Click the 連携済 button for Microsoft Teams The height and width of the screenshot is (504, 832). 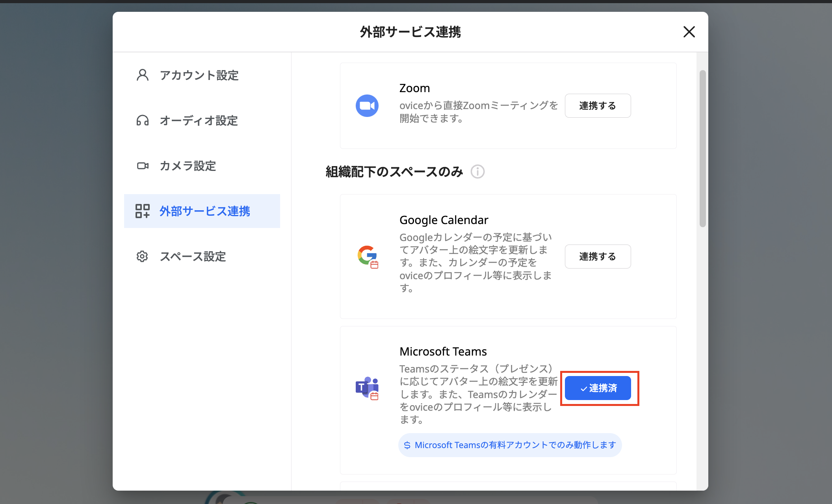click(598, 388)
